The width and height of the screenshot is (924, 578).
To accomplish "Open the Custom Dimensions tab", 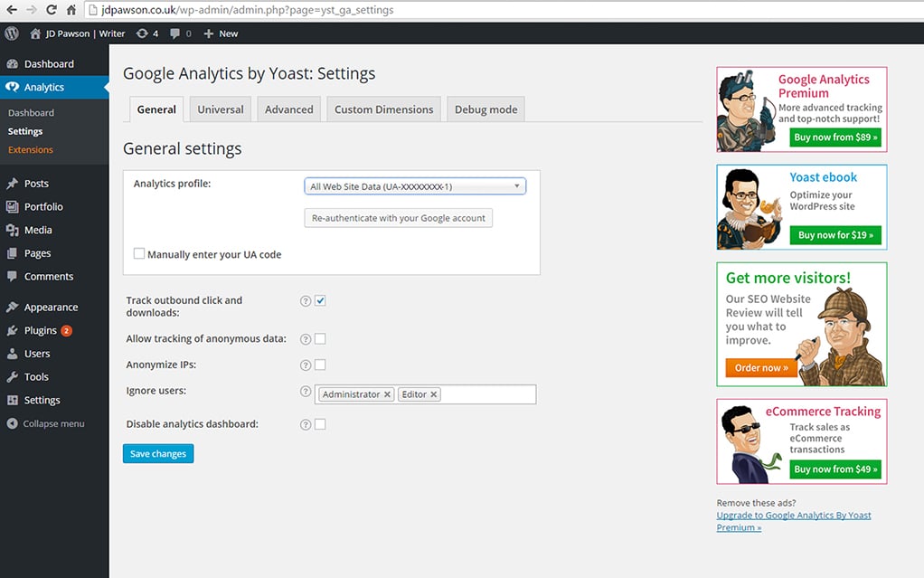I will 383,109.
